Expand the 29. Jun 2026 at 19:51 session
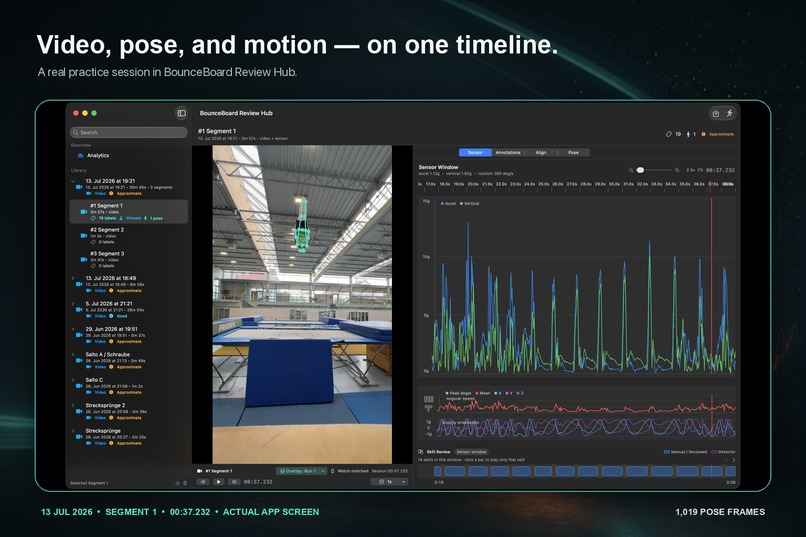The width and height of the screenshot is (806, 537). pyautogui.click(x=73, y=329)
